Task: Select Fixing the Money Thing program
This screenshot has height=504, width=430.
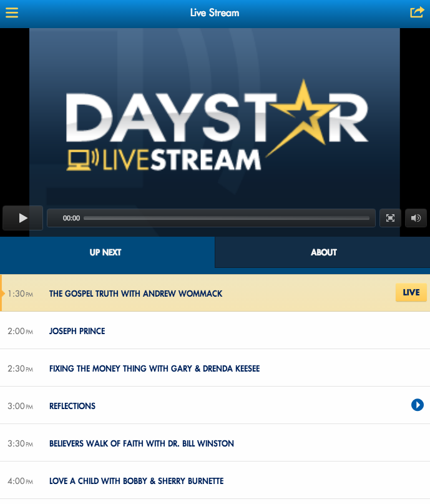Action: (x=215, y=368)
